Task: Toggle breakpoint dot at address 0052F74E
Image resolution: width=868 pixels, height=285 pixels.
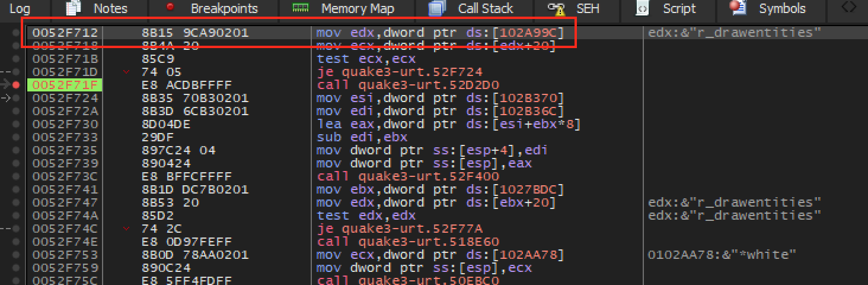Action: click(17, 242)
